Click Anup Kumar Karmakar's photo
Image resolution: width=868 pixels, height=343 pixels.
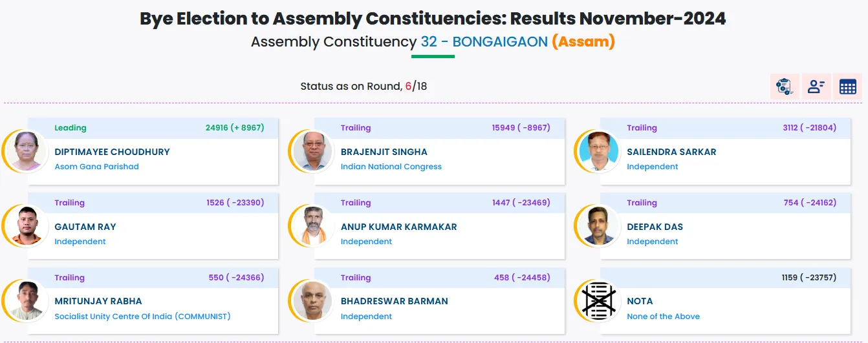(312, 226)
